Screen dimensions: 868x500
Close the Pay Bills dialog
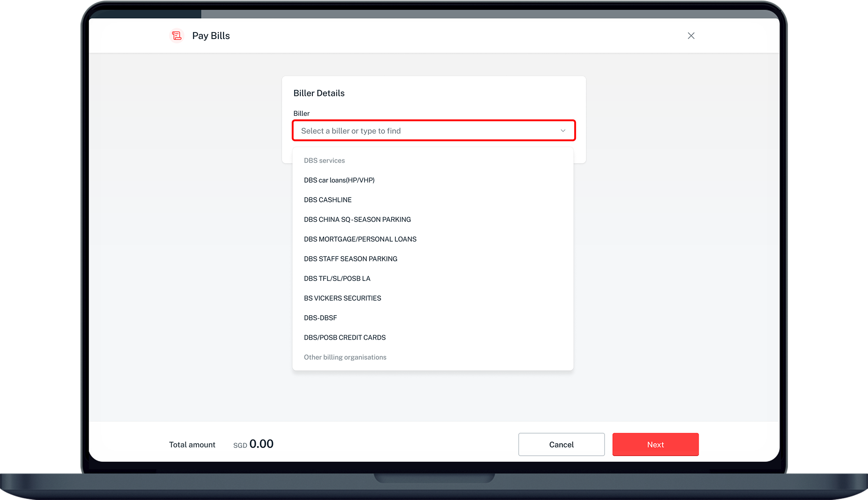691,36
